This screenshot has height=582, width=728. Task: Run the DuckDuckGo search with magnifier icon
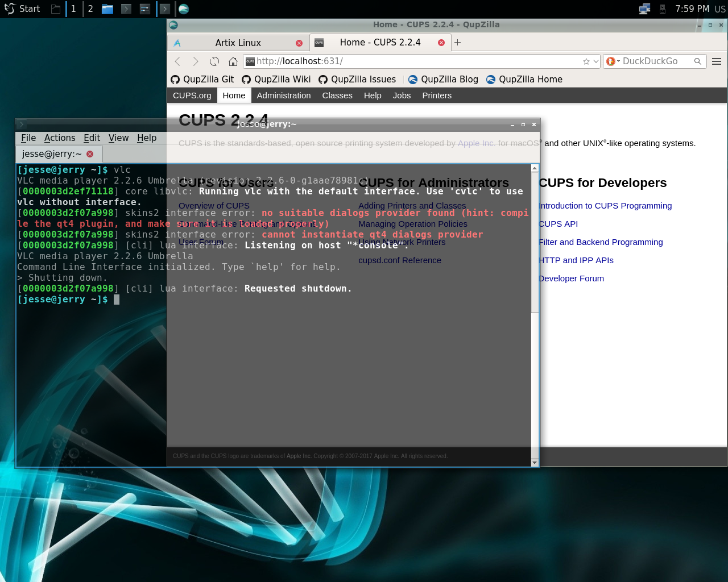pos(698,61)
